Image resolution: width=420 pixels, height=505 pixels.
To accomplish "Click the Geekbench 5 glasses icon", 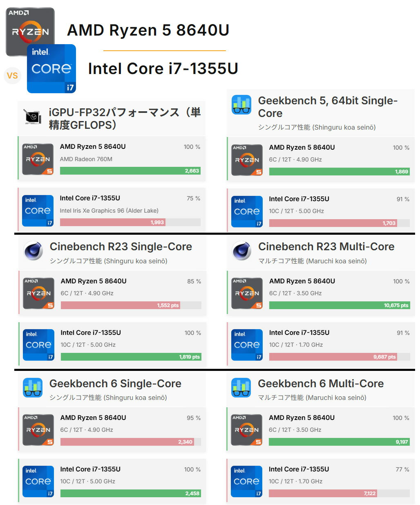I will coord(241,105).
